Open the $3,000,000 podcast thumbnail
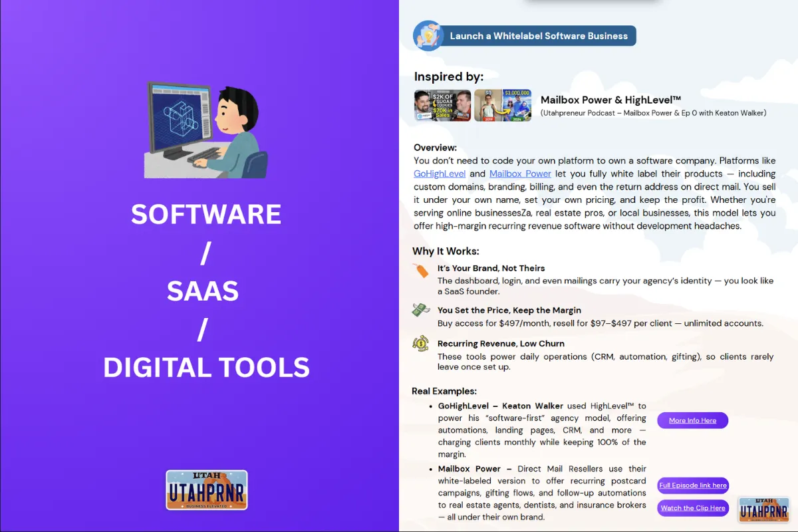 pos(503,105)
